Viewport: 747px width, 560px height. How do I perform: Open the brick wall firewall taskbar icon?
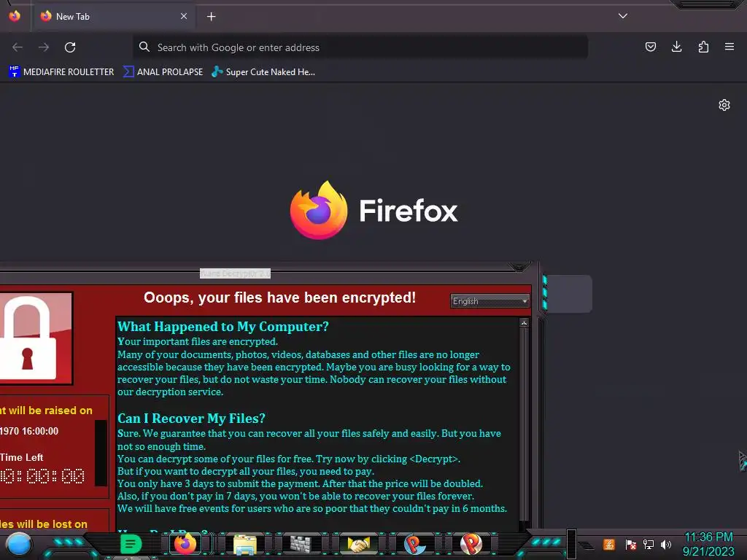click(300, 544)
